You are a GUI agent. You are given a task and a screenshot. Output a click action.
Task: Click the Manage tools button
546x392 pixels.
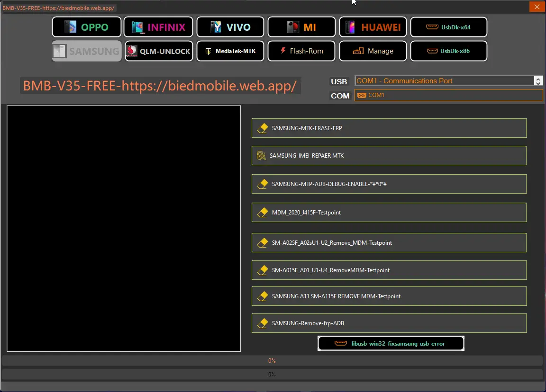pos(373,51)
